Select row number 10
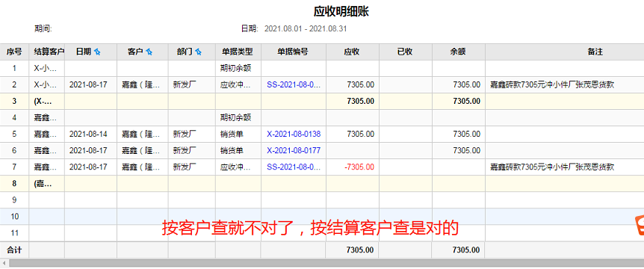The height and width of the screenshot is (269, 644). pos(14,217)
